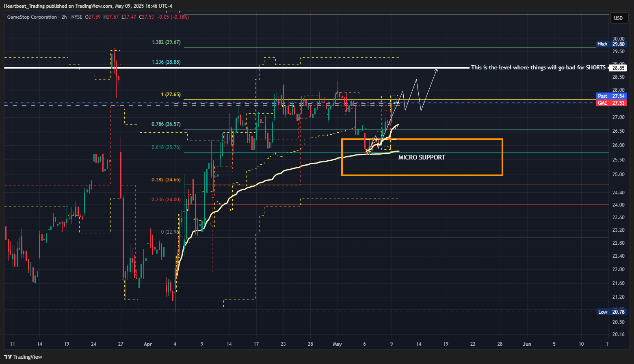
Task: Click the May label on the time axis
Action: point(338,344)
